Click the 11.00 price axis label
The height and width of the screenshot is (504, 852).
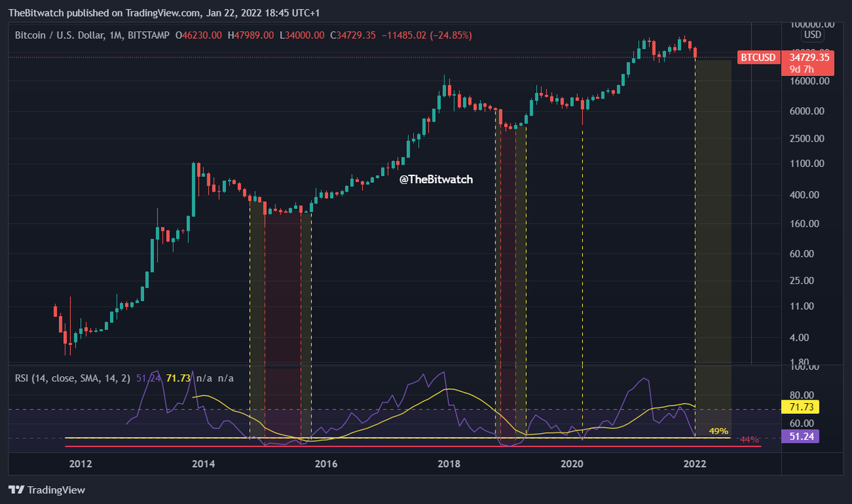click(802, 306)
